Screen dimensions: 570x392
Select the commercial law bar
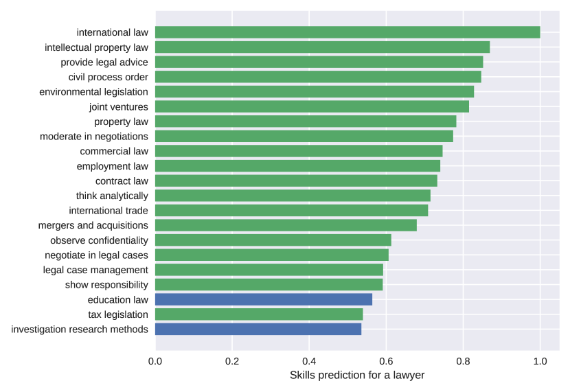(299, 151)
